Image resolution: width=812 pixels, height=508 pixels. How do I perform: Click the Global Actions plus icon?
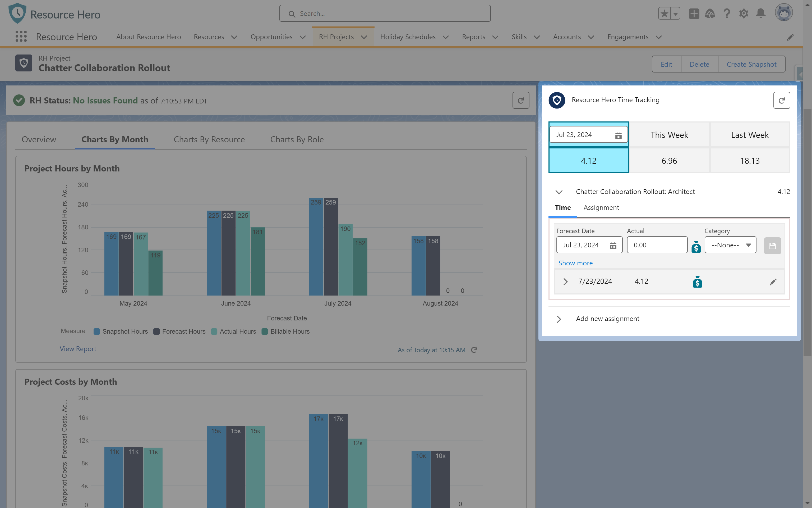694,14
